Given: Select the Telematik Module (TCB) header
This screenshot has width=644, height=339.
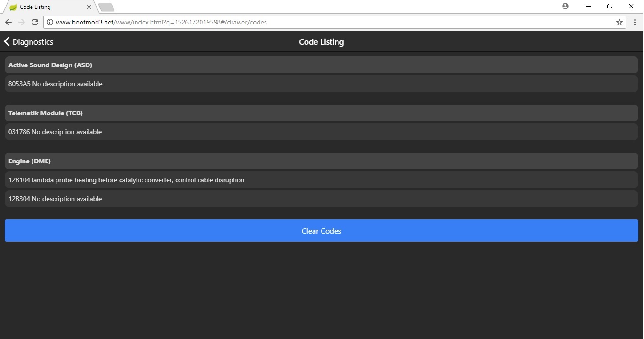Looking at the screenshot, I should click(x=322, y=113).
